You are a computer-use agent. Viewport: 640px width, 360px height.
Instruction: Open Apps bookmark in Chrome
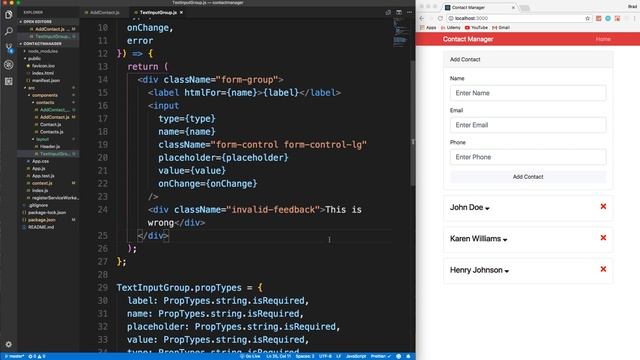(428, 27)
